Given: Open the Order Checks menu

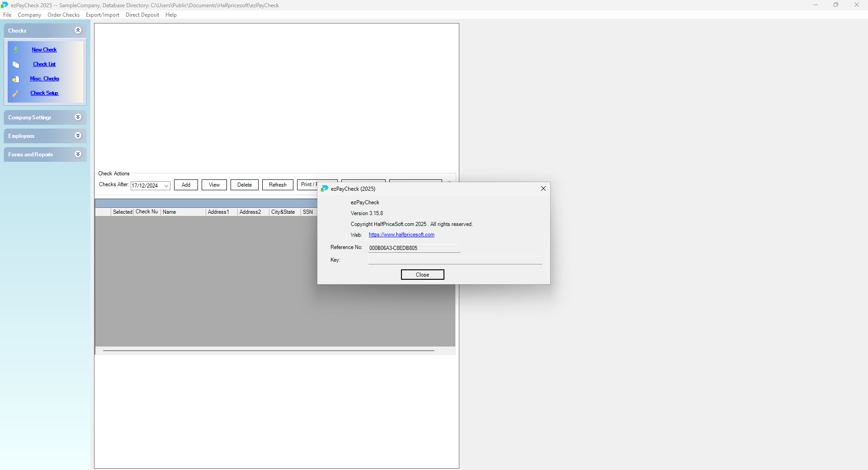Looking at the screenshot, I should 63,15.
